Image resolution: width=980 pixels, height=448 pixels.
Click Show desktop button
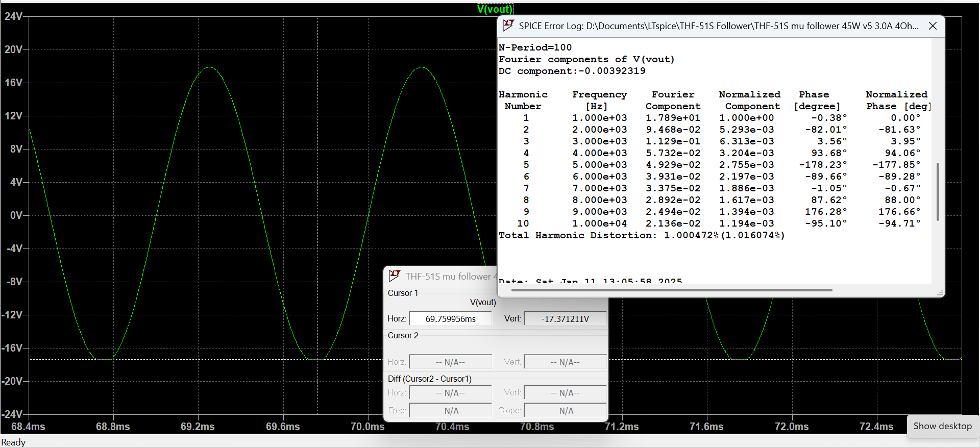click(x=942, y=426)
